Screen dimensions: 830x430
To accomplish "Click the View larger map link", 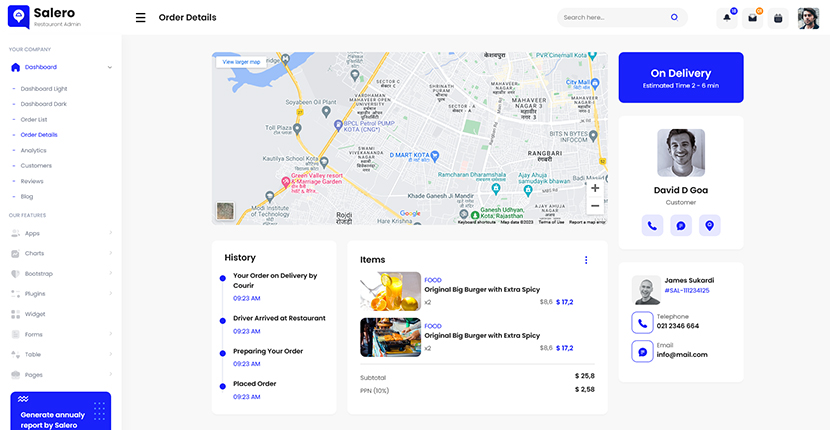I will pos(241,62).
